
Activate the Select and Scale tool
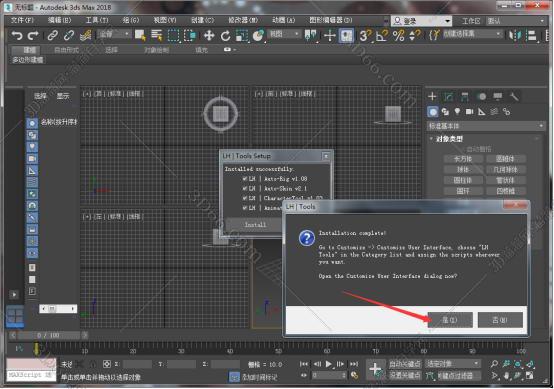pos(242,35)
